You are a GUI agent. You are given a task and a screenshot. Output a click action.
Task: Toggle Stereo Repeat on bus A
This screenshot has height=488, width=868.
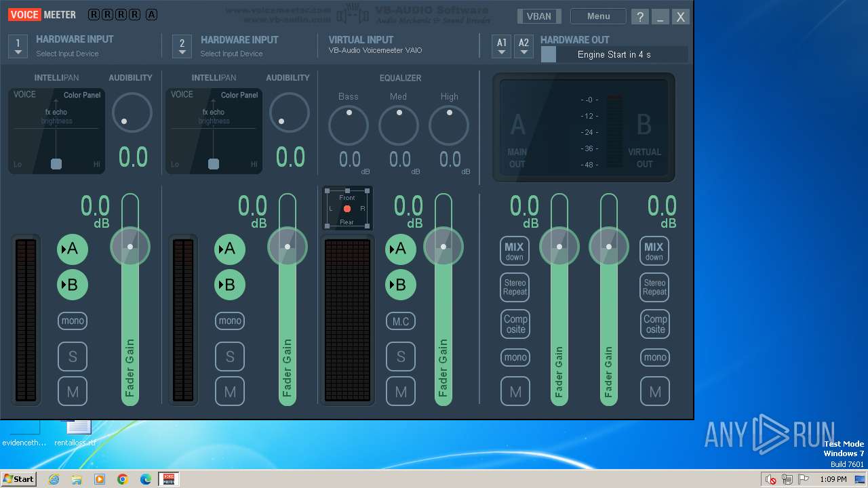515,287
